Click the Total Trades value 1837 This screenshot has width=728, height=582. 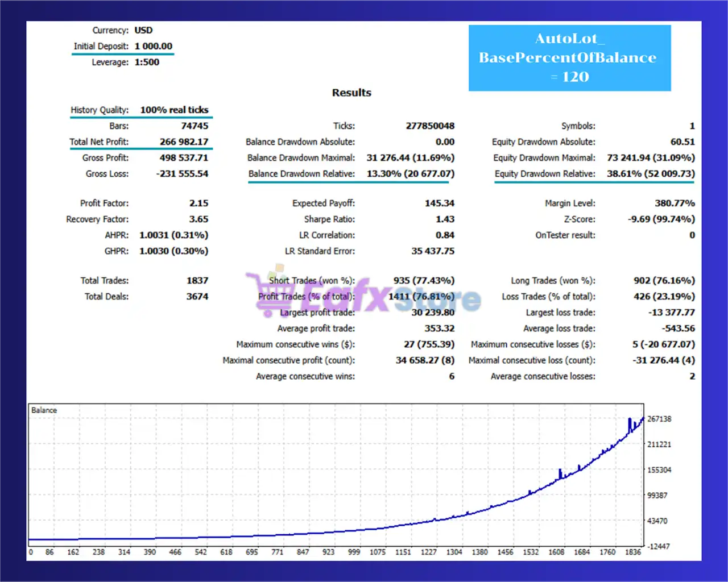tap(197, 280)
